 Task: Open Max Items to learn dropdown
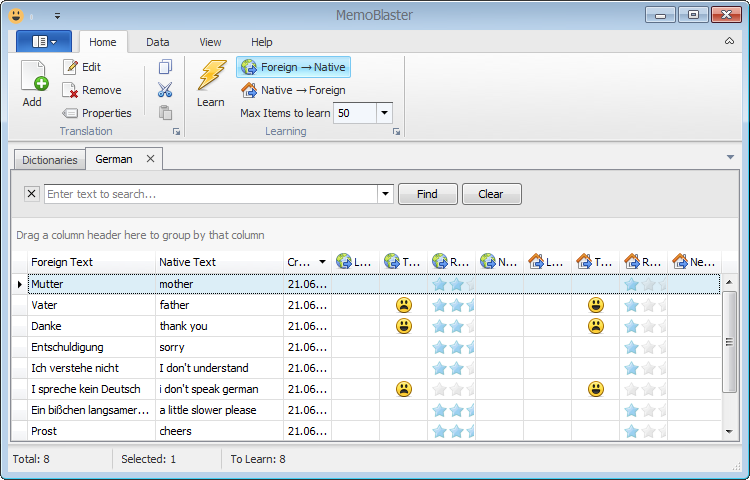384,113
